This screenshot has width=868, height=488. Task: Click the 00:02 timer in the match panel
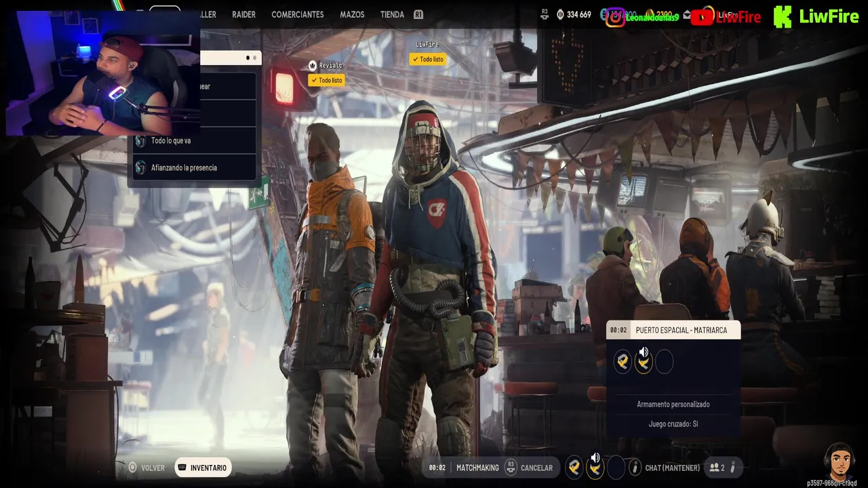pos(618,330)
